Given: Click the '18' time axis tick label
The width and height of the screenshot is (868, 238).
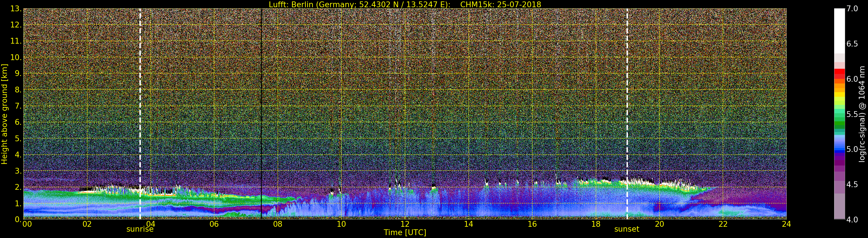Looking at the screenshot, I should pos(596,224).
